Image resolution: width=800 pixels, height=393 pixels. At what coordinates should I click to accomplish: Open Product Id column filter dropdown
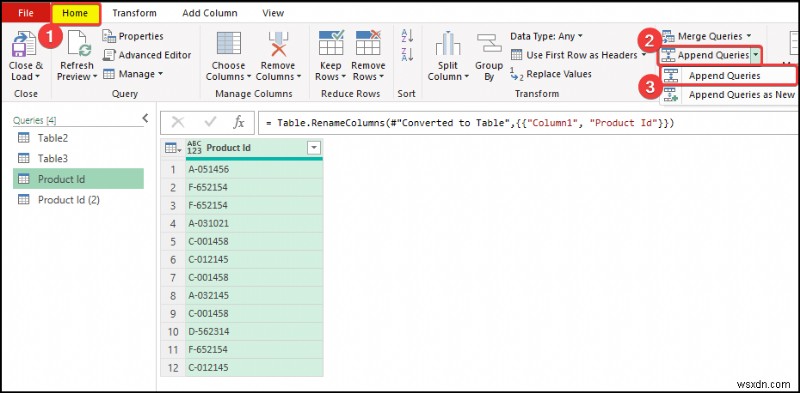point(314,148)
